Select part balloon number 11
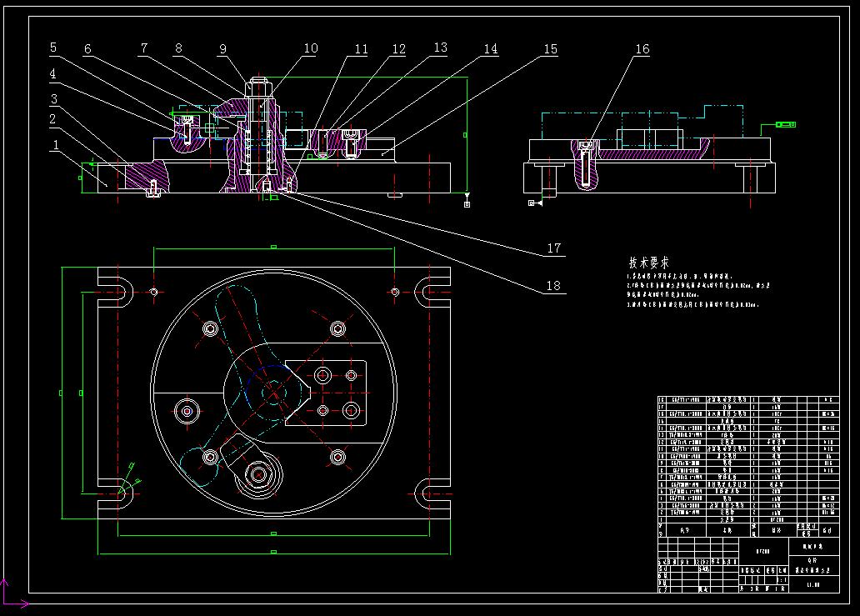 (361, 49)
